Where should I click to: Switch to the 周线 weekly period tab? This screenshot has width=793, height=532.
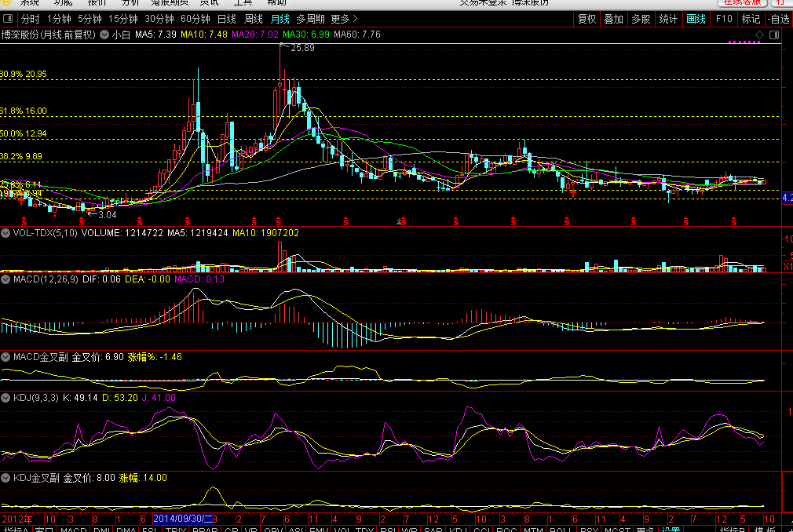point(254,19)
